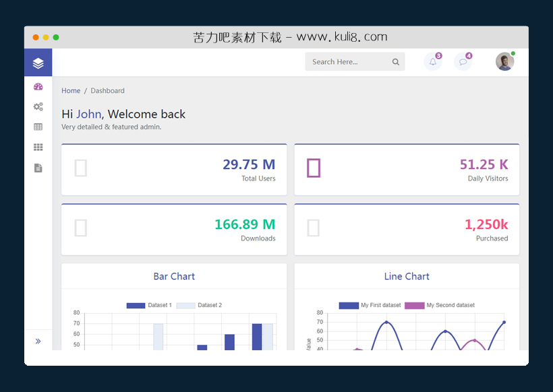Open the messages chat bubble icon
This screenshot has width=553, height=392.
coord(463,62)
